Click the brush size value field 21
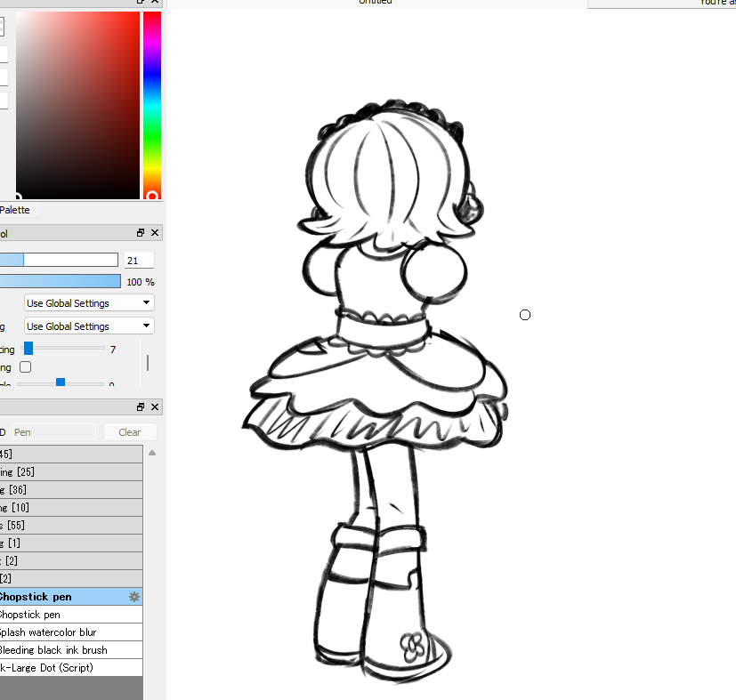 [x=139, y=261]
